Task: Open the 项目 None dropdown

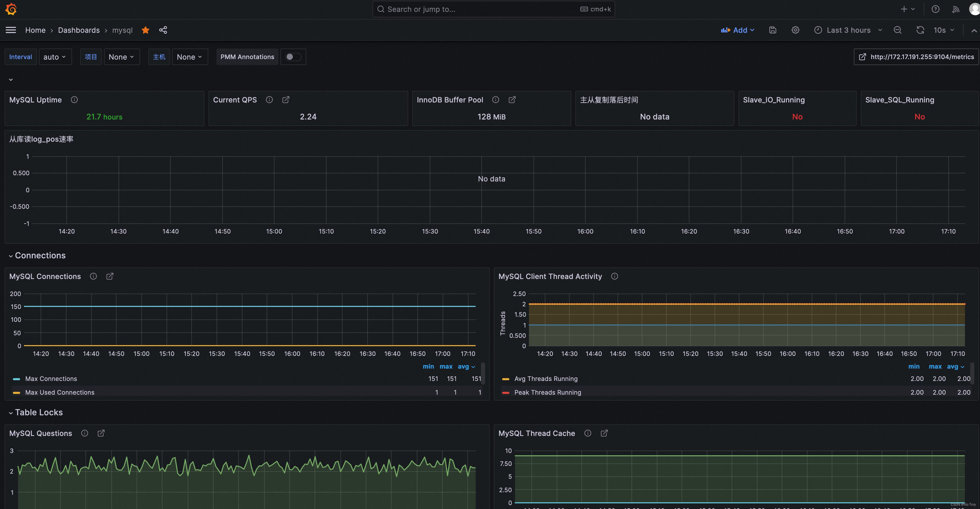Action: pos(122,57)
